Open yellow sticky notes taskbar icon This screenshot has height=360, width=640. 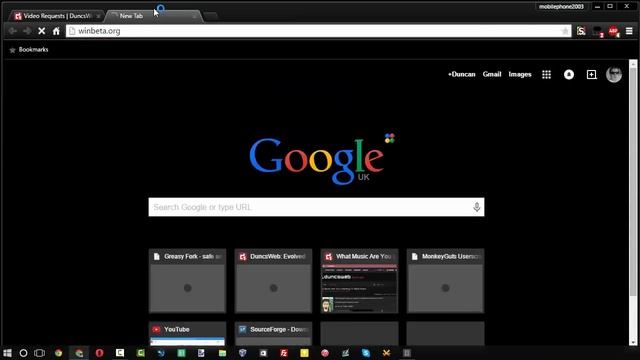point(304,353)
